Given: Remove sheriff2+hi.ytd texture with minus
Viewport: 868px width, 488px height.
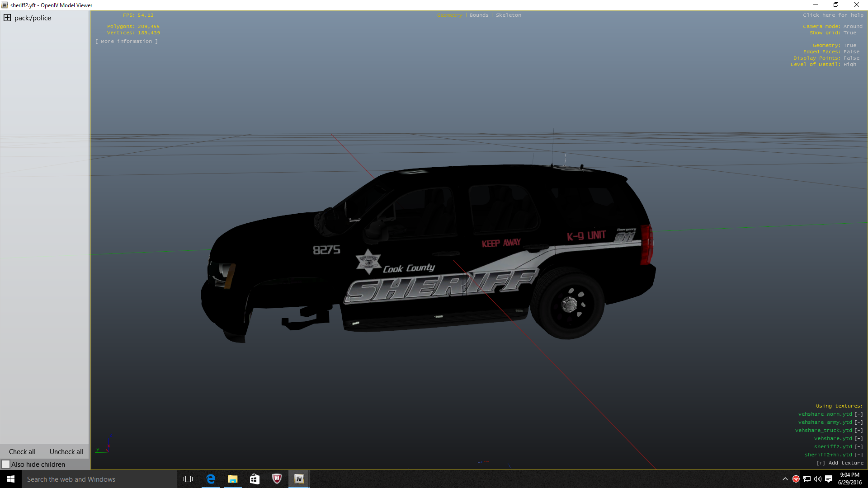Looking at the screenshot, I should (x=859, y=455).
